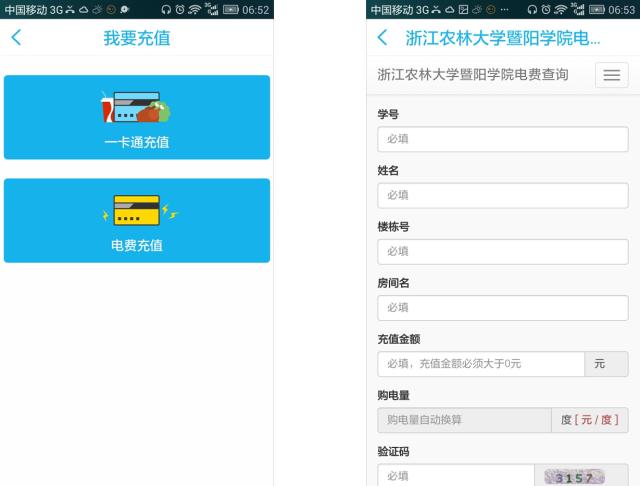This screenshot has height=486, width=640.
Task: Click the 房间名 field label
Action: click(x=393, y=283)
